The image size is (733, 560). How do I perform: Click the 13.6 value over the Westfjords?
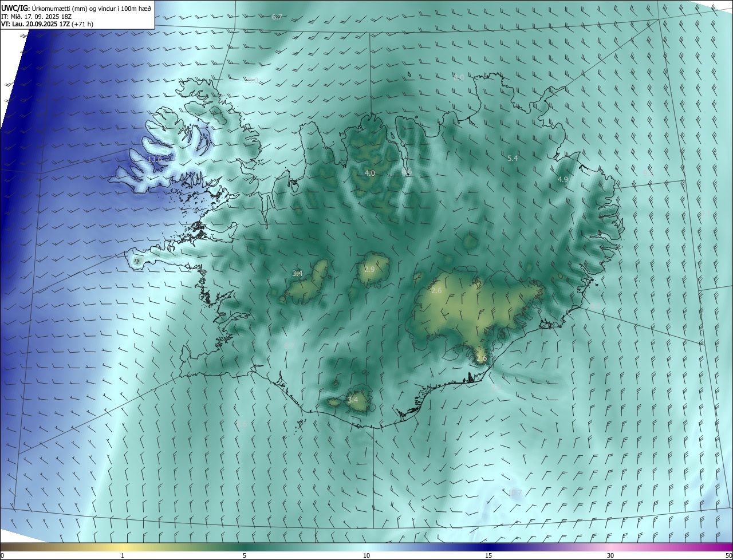click(x=155, y=160)
